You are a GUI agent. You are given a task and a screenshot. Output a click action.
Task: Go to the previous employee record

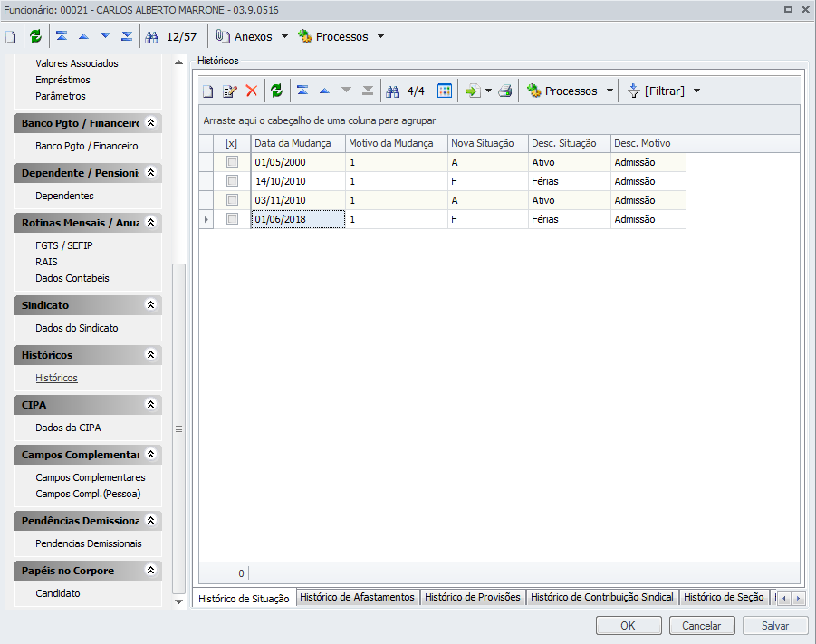point(83,36)
